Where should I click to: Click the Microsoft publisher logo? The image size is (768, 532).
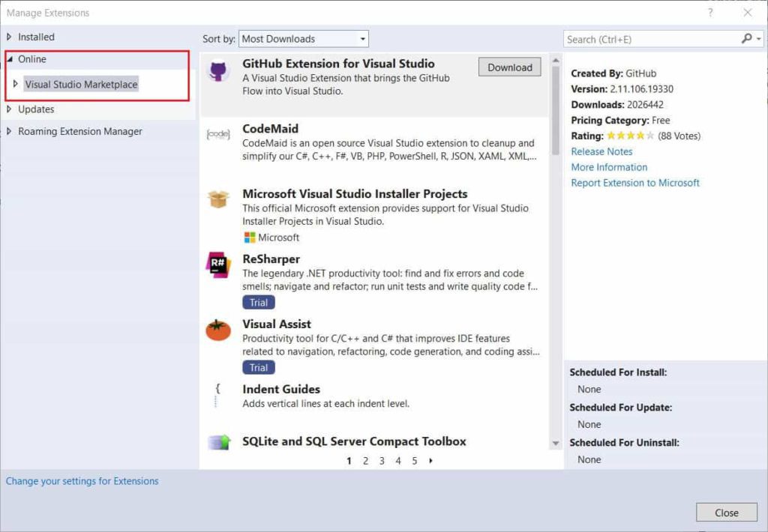coord(250,238)
